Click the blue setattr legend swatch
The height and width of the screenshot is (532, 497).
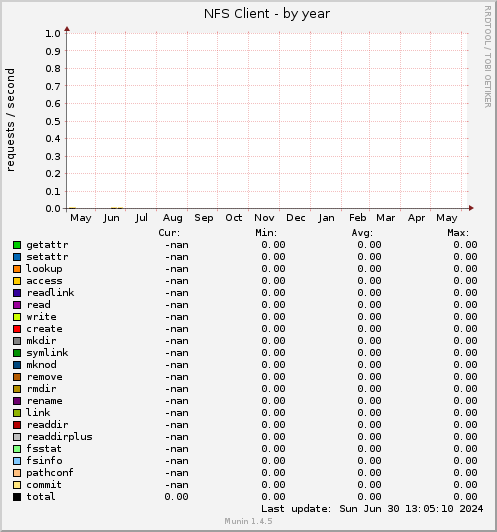tap(17, 257)
